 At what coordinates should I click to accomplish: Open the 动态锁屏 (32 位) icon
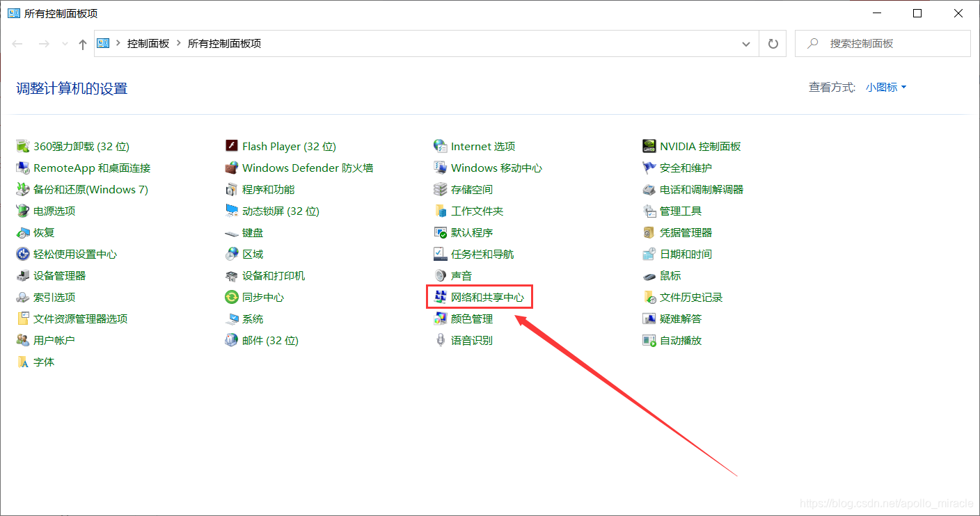click(232, 211)
